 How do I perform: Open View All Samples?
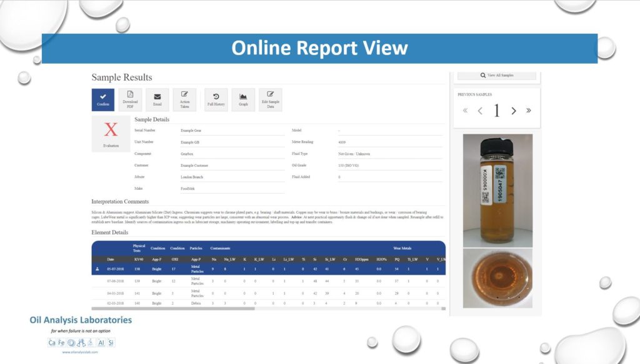[497, 74]
